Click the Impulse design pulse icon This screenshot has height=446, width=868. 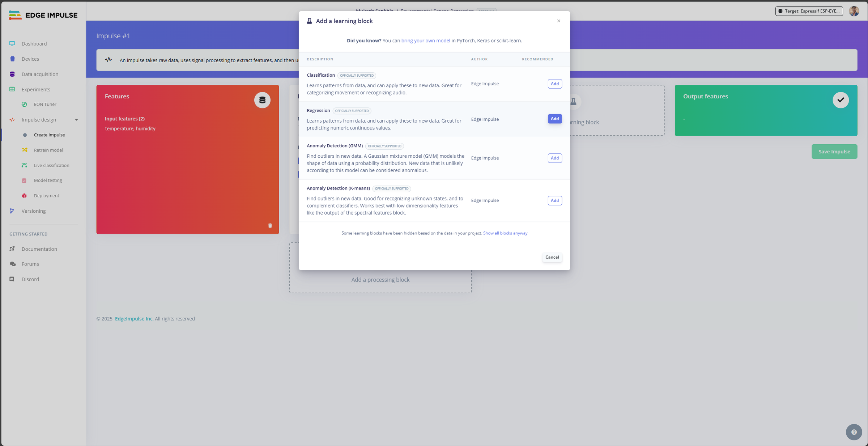(x=12, y=120)
